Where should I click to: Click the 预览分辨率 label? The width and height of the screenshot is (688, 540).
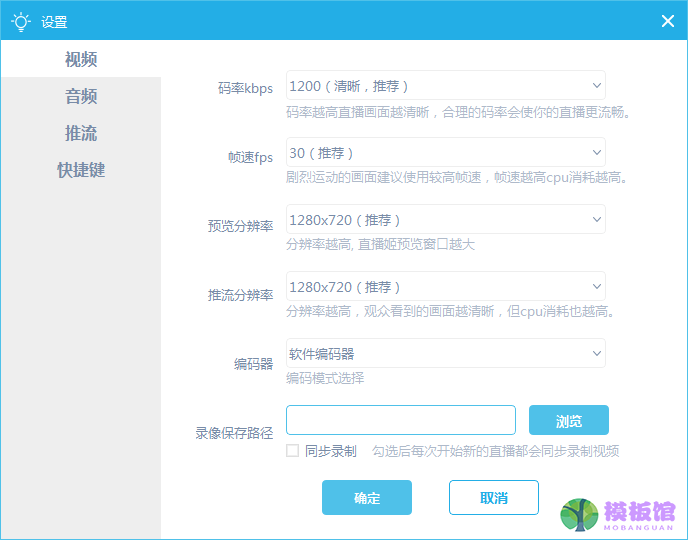coord(240,226)
